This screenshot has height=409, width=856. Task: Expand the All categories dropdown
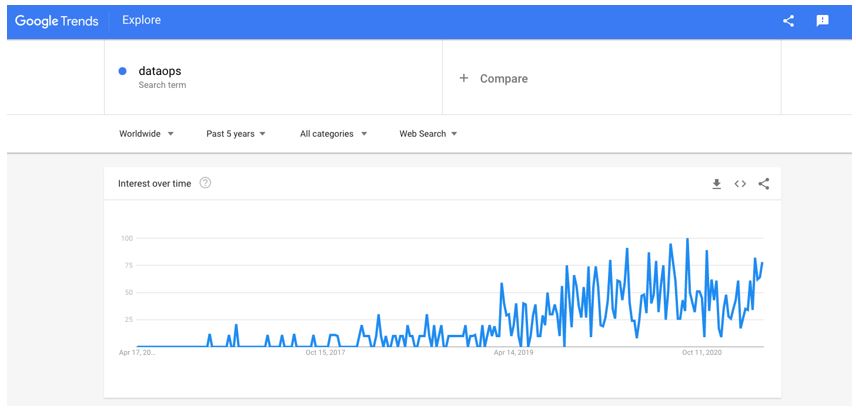click(x=333, y=134)
